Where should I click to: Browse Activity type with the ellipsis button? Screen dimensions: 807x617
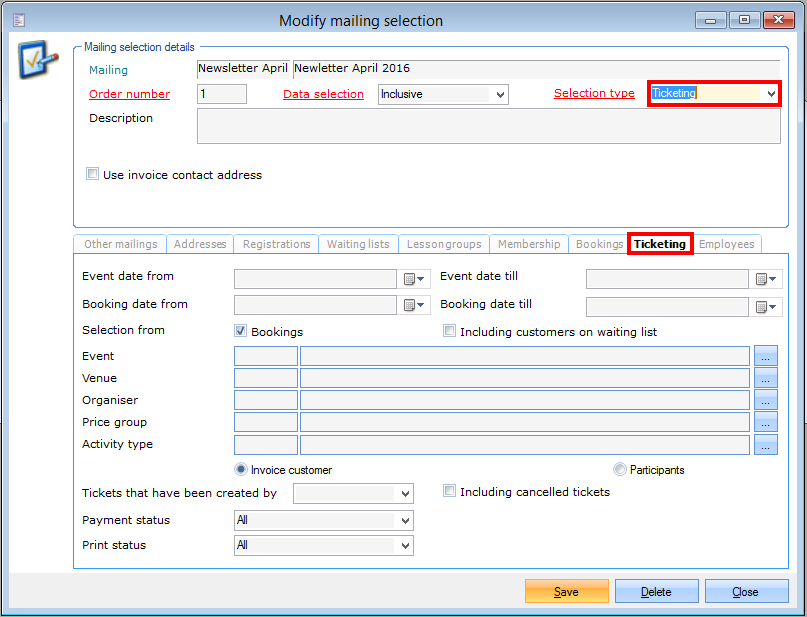point(766,445)
